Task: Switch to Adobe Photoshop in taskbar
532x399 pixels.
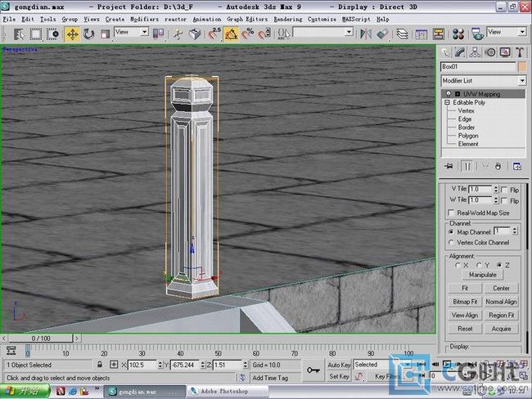Action: click(228, 391)
